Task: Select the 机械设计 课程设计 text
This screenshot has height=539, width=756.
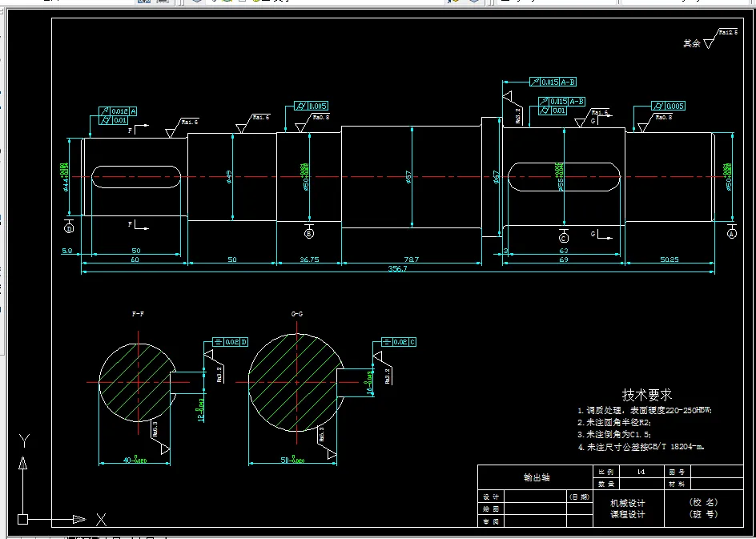Action: pyautogui.click(x=628, y=509)
